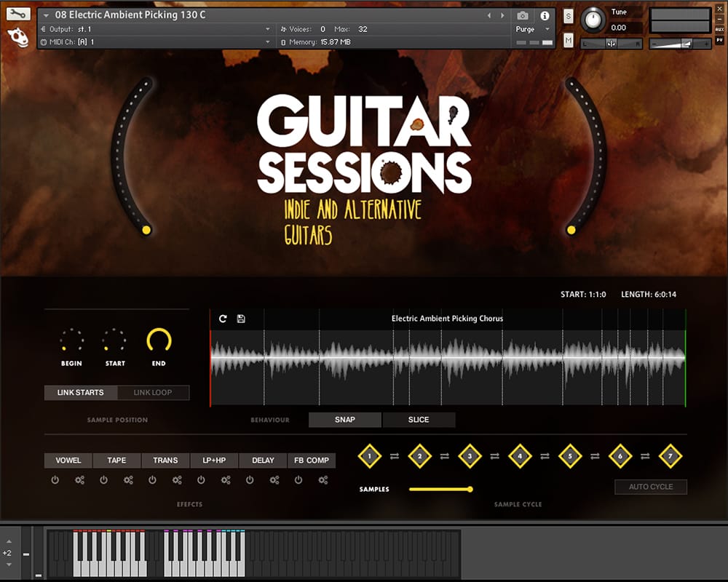The height and width of the screenshot is (582, 728).
Task: Select the SNAP behaviour tab
Action: [x=345, y=420]
